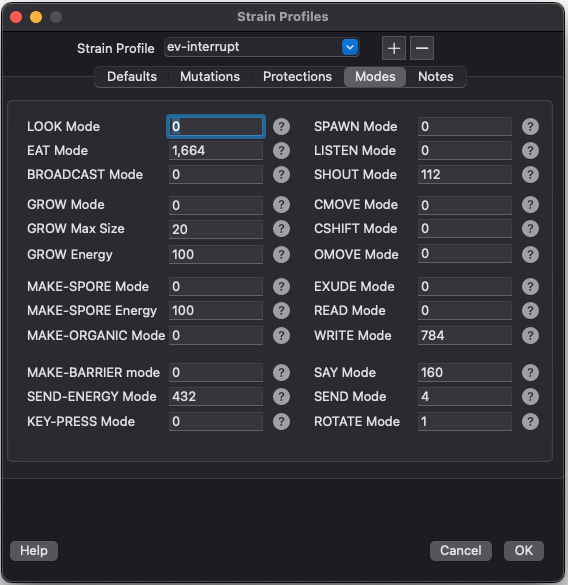The width and height of the screenshot is (568, 585).
Task: Open help for LOOK Mode field
Action: tap(281, 127)
